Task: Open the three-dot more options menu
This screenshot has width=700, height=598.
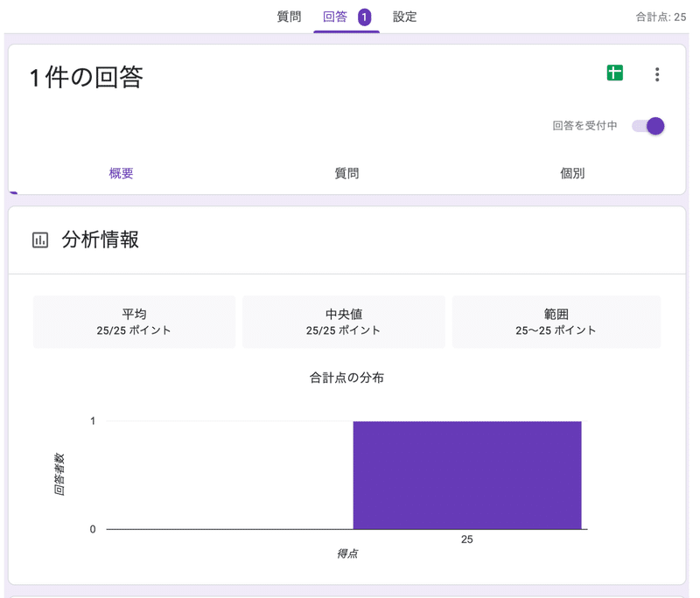Action: pyautogui.click(x=657, y=74)
